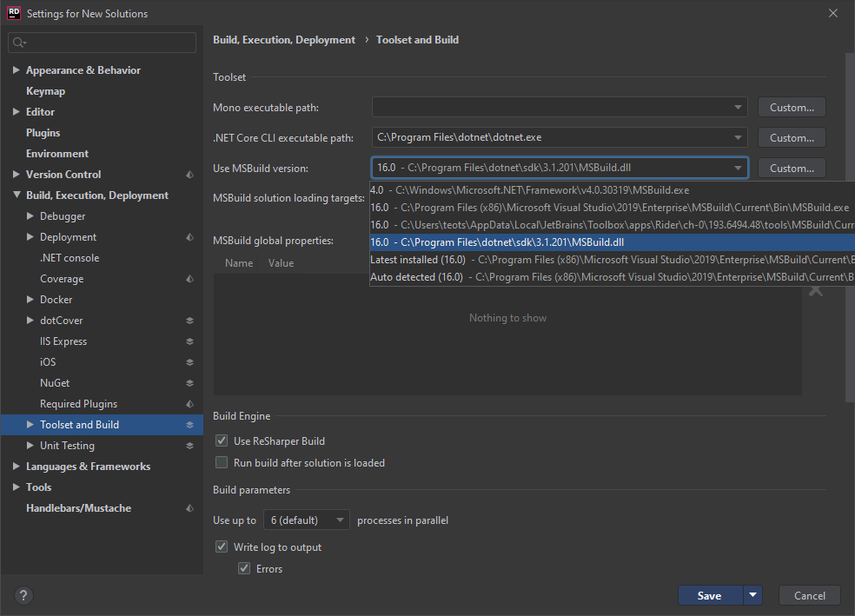Select 16.0 JetBrains Toolbox Rider MSBuild option
The width and height of the screenshot is (855, 616).
pos(612,225)
